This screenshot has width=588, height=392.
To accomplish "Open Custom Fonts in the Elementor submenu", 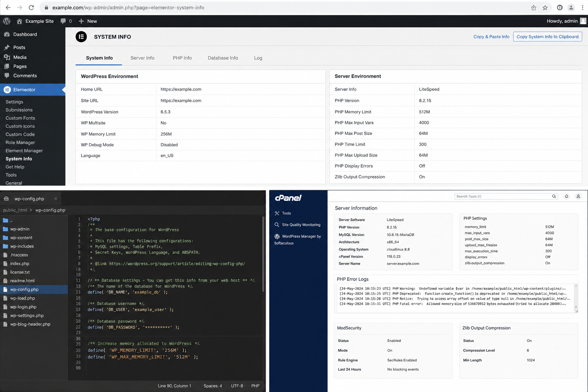I will [x=20, y=118].
